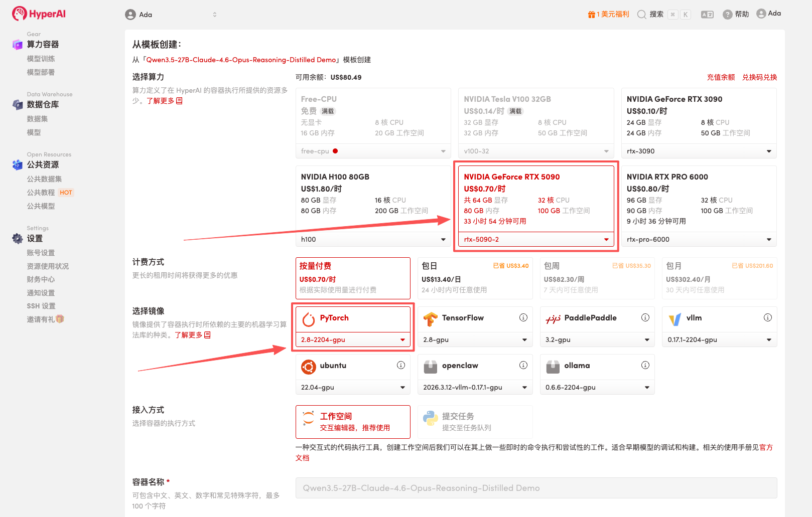The image size is (812, 517).
Task: Expand the PyTorch 2.8-2204-gpu version dropdown
Action: tap(353, 339)
